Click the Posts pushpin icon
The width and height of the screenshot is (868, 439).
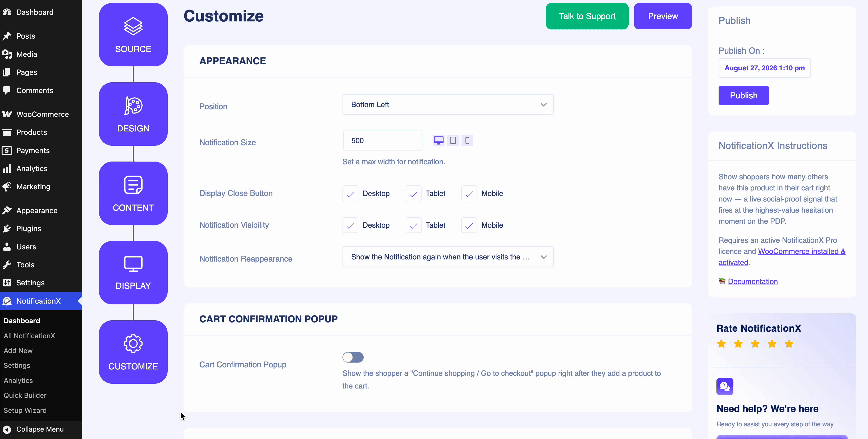[7, 36]
